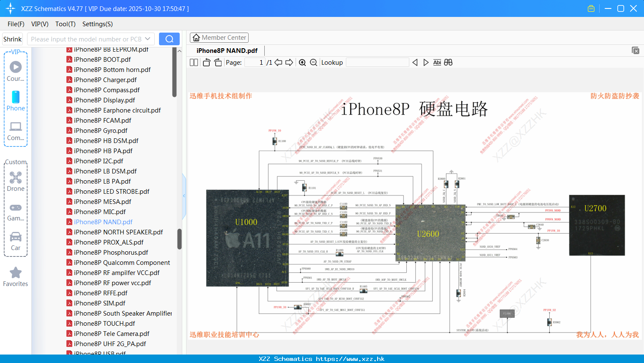This screenshot has width=644, height=363.
Task: Open the Car category icon
Action: (16, 236)
